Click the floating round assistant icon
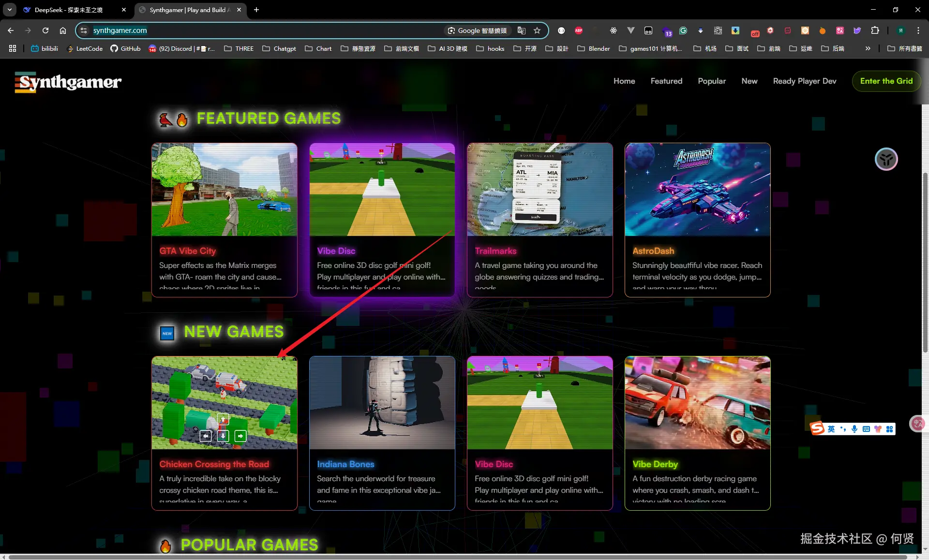 886,159
